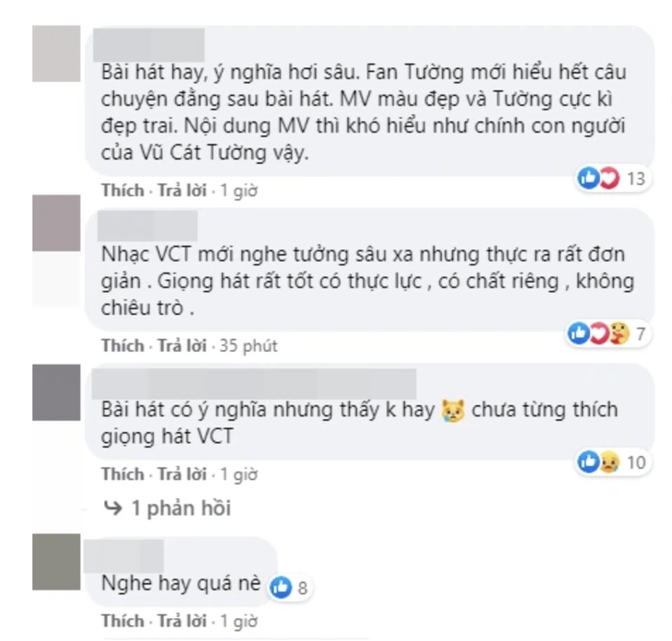Open the avatar beside 'Nghe hay quá nè'

pos(56,562)
